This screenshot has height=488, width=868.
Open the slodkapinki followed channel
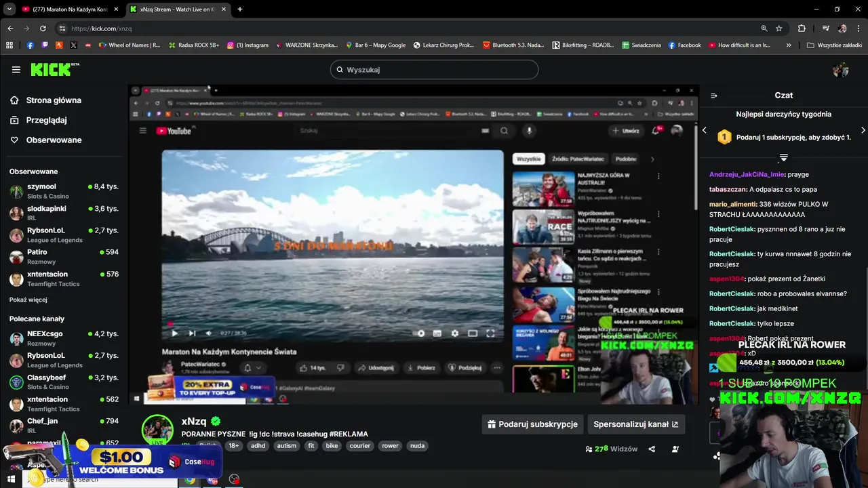[64, 213]
